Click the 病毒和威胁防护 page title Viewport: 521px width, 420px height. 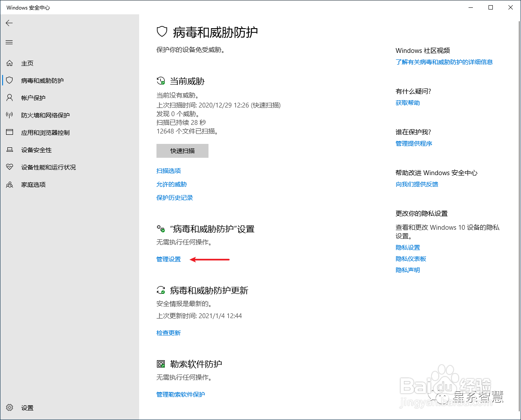click(215, 32)
